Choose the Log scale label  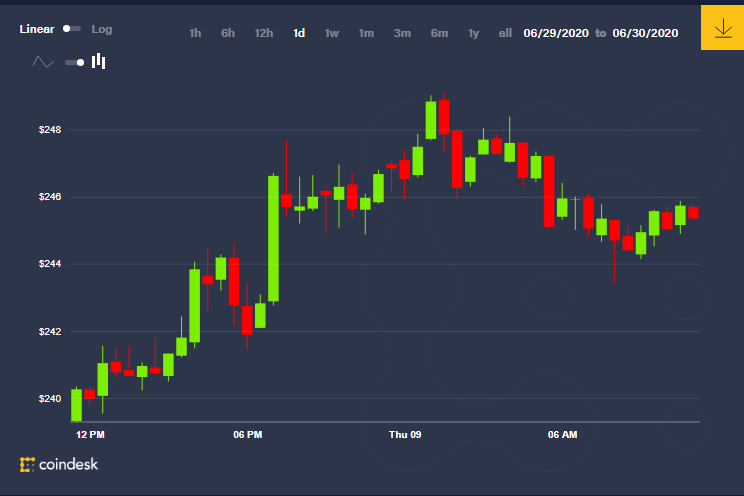[102, 29]
